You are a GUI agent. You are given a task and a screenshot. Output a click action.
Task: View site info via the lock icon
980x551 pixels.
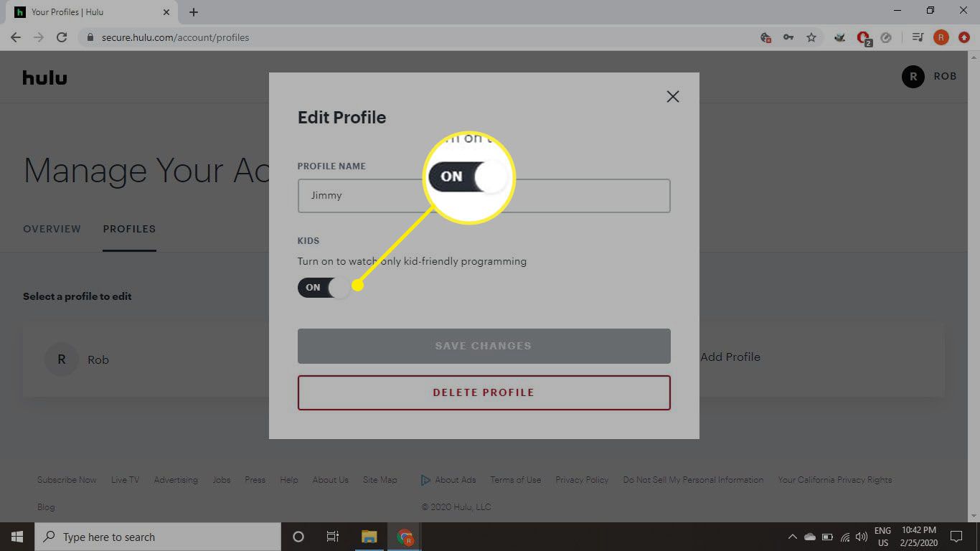coord(90,37)
